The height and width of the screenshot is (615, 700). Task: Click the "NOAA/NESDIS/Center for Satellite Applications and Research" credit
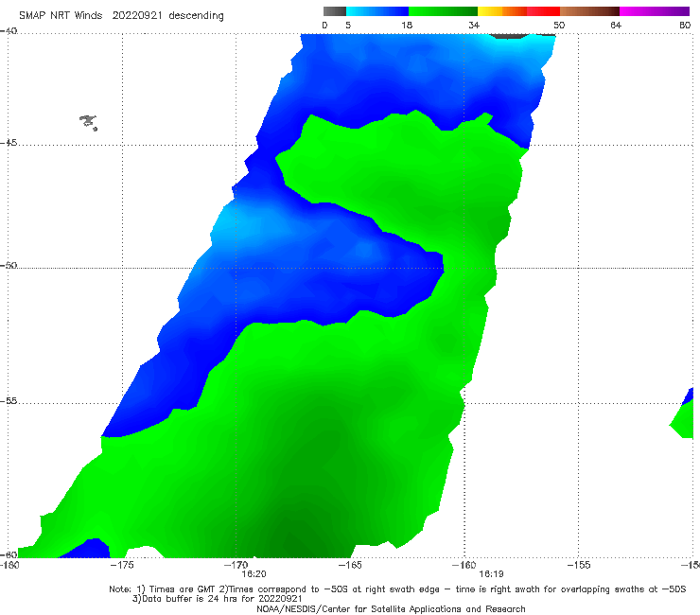[x=391, y=609]
